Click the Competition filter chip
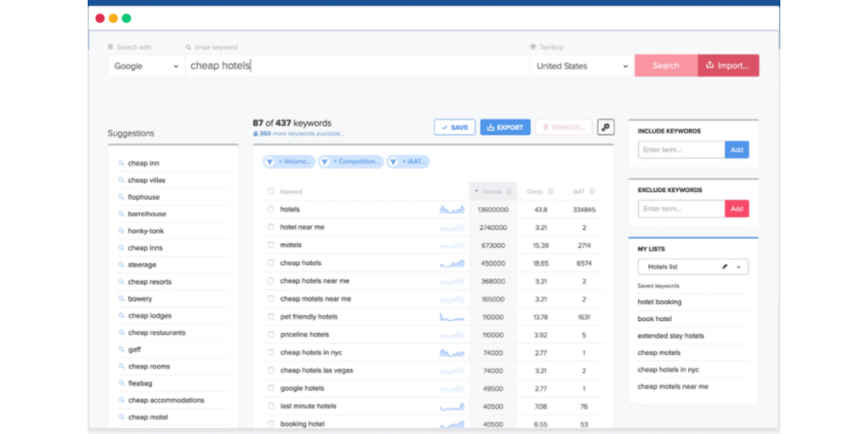Screen dimensions: 868x434 (x=351, y=161)
